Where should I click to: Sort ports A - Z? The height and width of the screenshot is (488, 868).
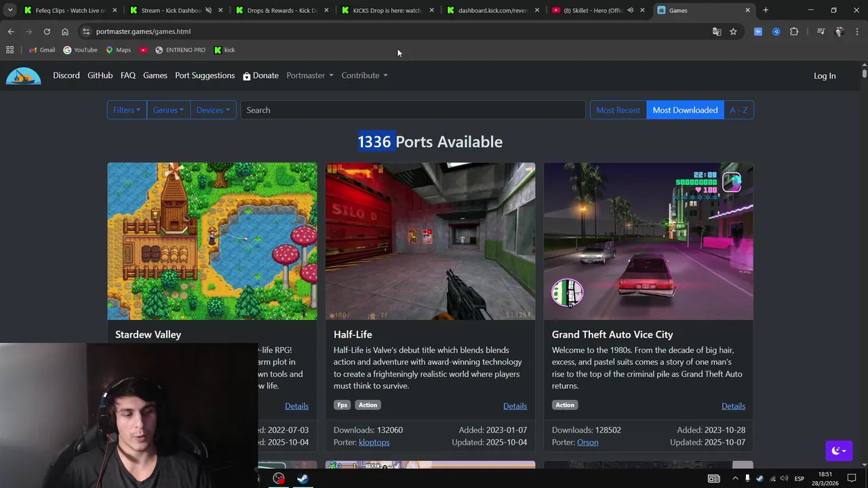(738, 110)
